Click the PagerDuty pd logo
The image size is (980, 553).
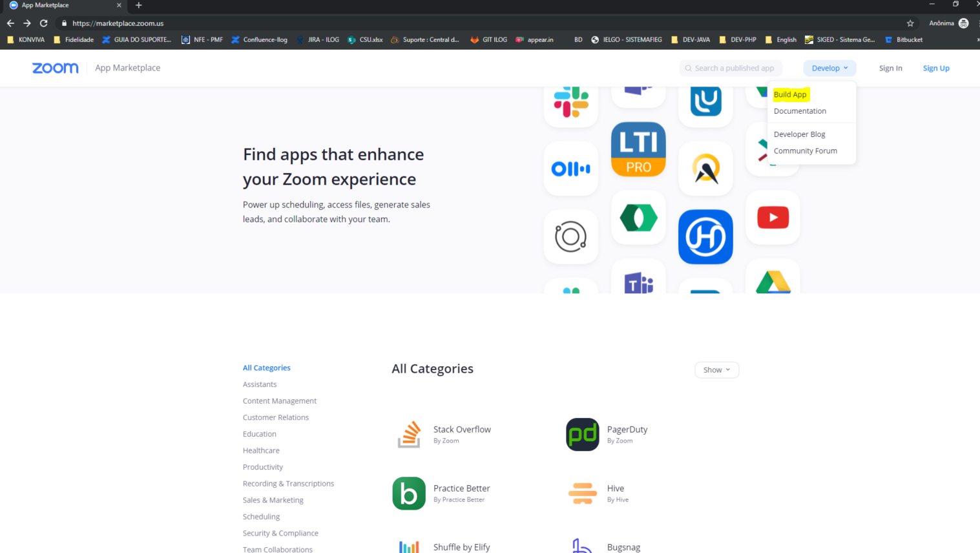tap(583, 434)
